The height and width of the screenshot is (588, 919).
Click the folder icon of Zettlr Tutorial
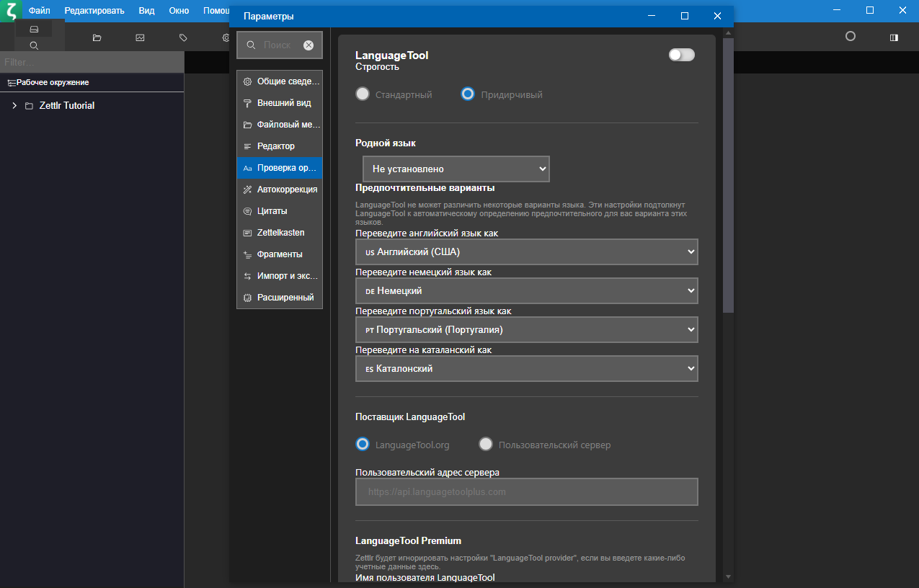pos(29,106)
